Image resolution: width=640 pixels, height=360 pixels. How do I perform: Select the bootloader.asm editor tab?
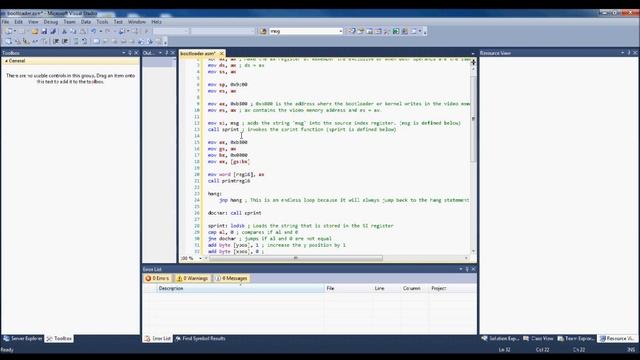pyautogui.click(x=198, y=53)
